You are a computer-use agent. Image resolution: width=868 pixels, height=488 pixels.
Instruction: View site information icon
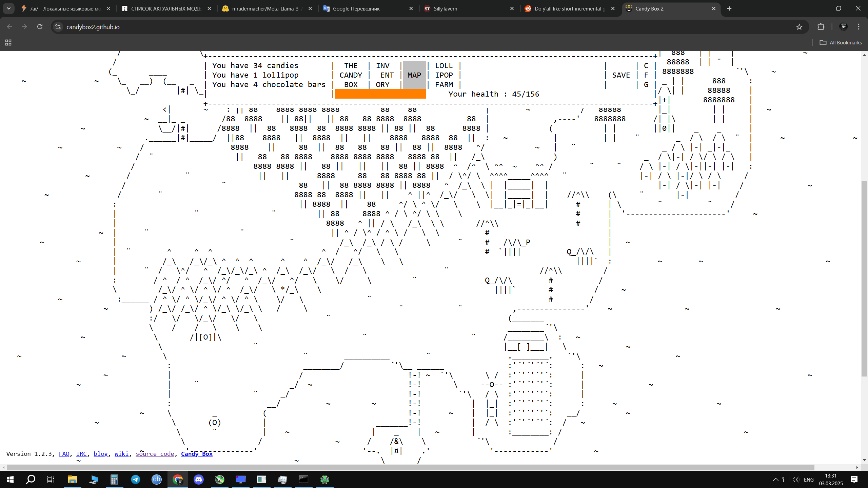click(x=58, y=27)
